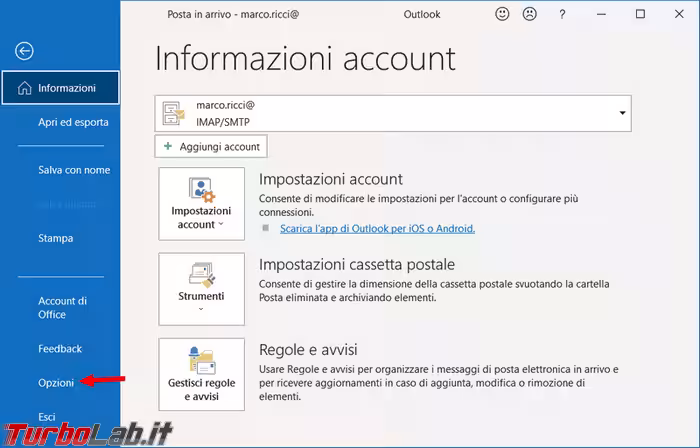Viewport: 700px width, 448px height.
Task: Choose Esci to quit Outlook
Action: [x=46, y=417]
